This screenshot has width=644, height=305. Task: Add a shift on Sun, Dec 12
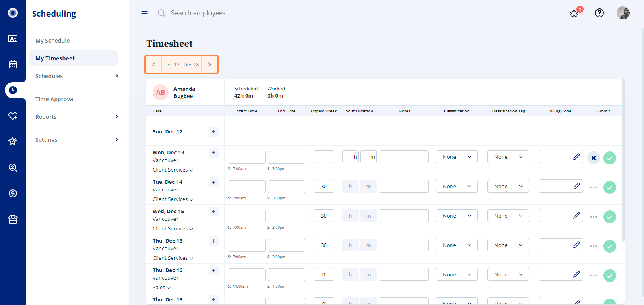(214, 132)
